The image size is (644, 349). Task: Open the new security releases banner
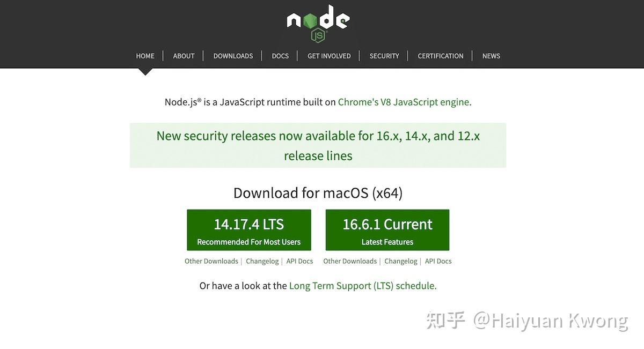pos(318,145)
